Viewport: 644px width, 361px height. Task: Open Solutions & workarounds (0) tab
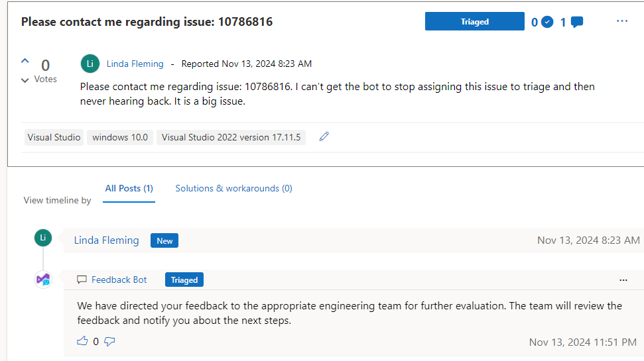pyautogui.click(x=233, y=188)
